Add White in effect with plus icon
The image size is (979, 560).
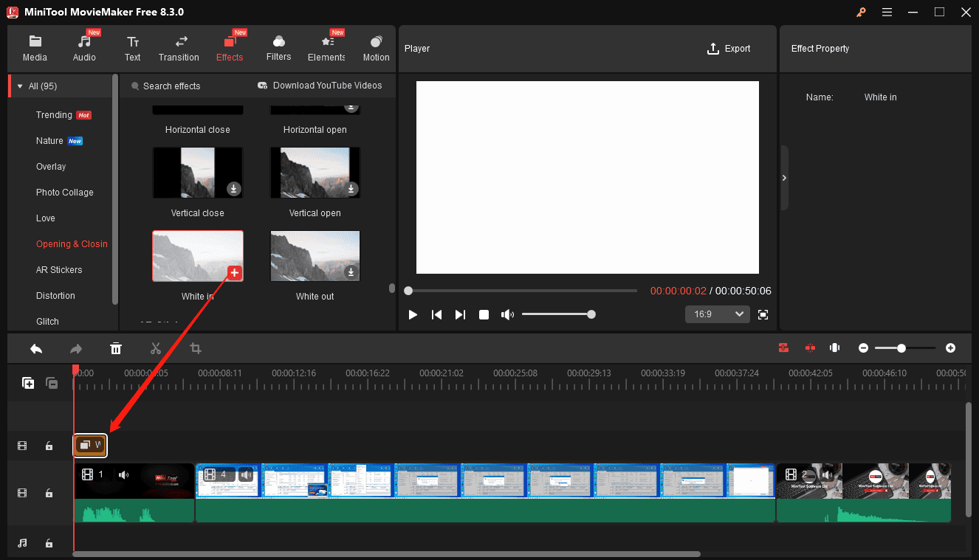(x=235, y=273)
